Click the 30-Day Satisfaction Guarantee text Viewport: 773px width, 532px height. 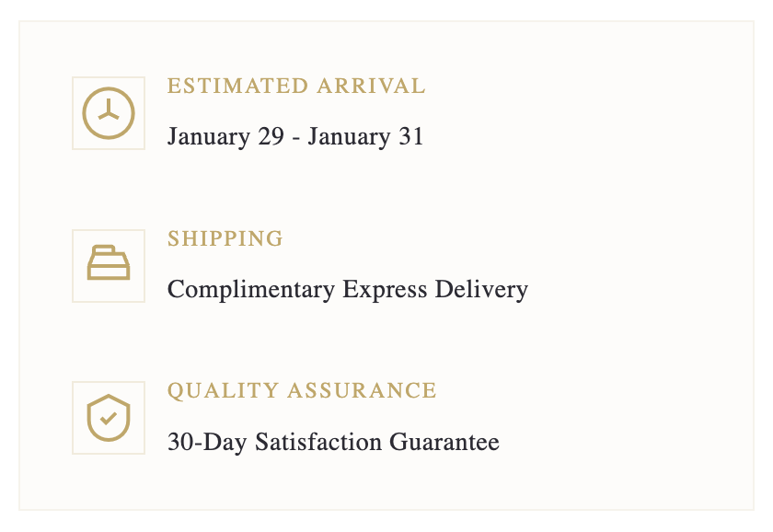tap(333, 443)
